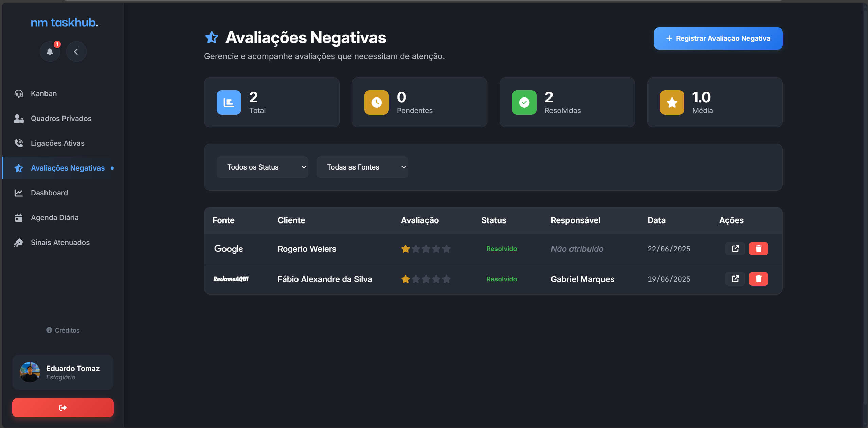This screenshot has width=868, height=428.
Task: Open Ligações Ativas in sidebar
Action: pos(57,143)
